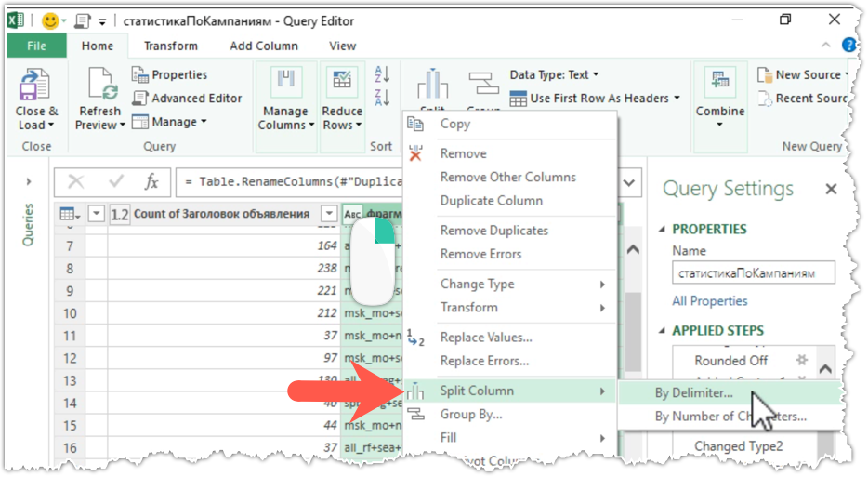Open the Fill submenu

click(x=510, y=438)
